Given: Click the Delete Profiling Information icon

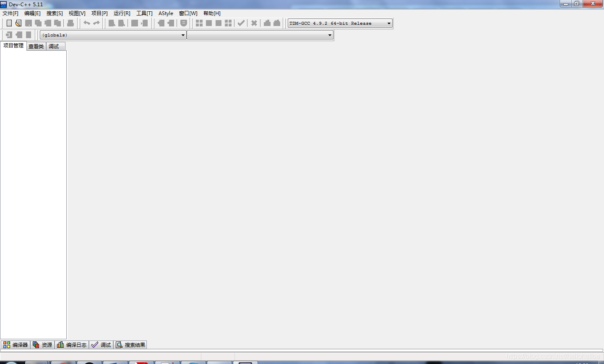Looking at the screenshot, I should [x=277, y=23].
